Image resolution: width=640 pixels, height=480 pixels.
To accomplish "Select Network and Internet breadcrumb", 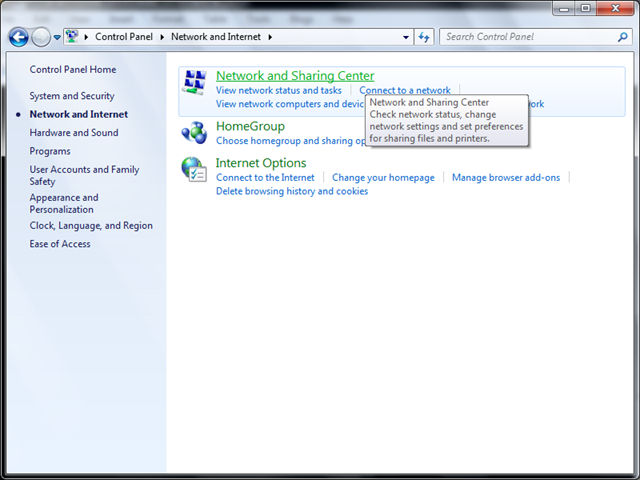I will point(216,37).
